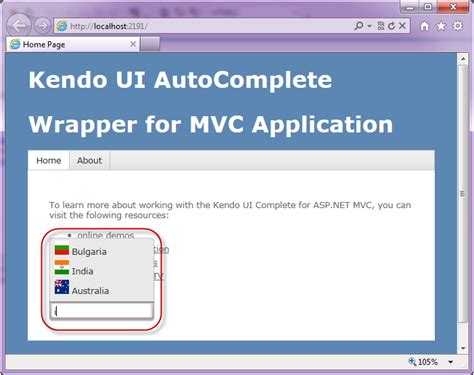Viewport: 474px width, 375px height.
Task: Switch to the Home menu tab
Action: pyautogui.click(x=49, y=160)
